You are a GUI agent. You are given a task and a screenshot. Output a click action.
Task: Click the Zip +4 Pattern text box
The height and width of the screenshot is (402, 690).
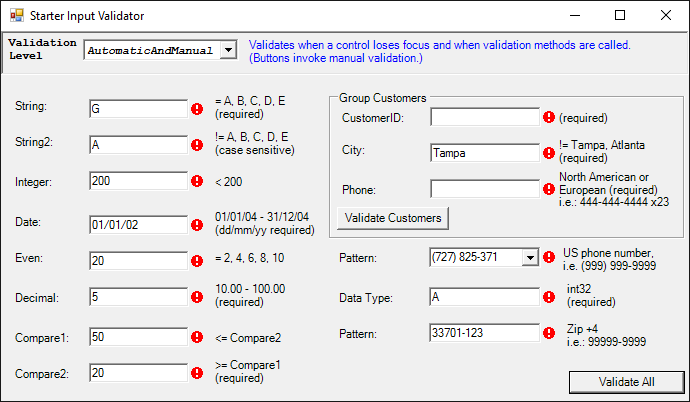point(485,332)
